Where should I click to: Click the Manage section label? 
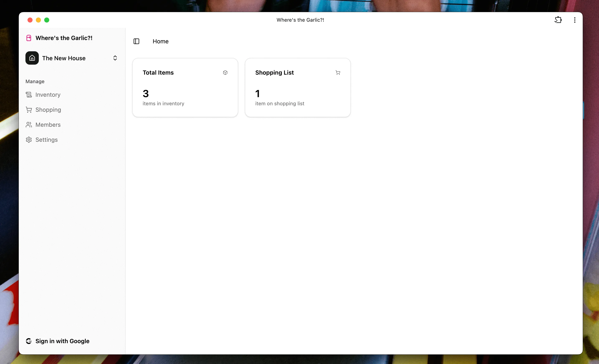click(x=35, y=81)
